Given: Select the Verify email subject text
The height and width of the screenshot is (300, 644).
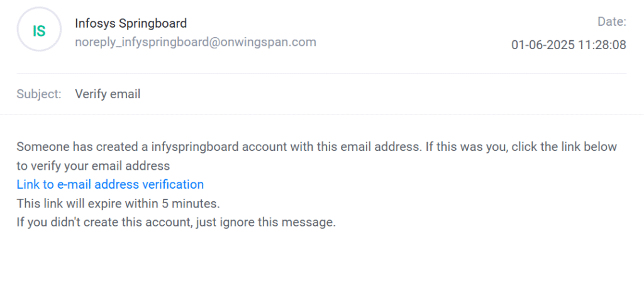Looking at the screenshot, I should point(108,94).
